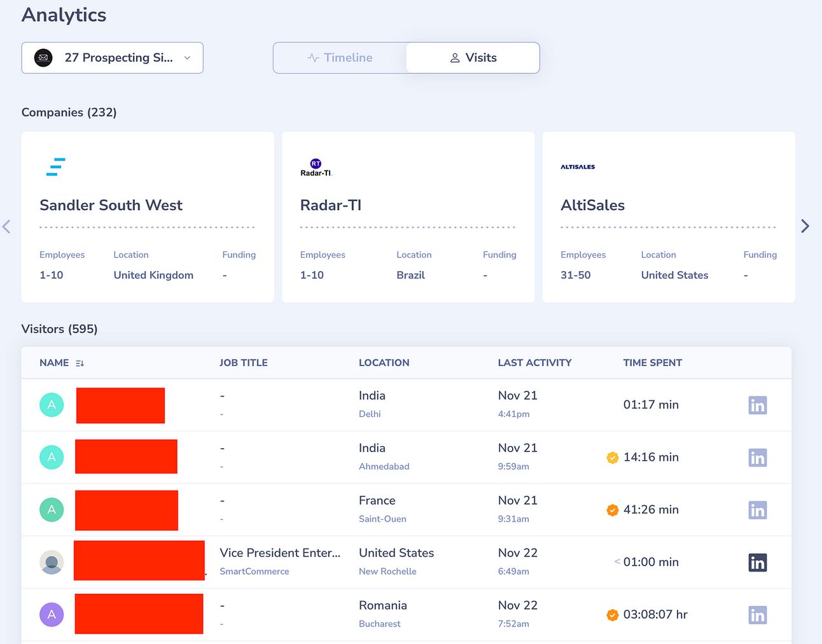Viewport: 822px width, 644px height.
Task: Open LinkedIn profile for the Bucharest visitor
Action: [x=758, y=615]
